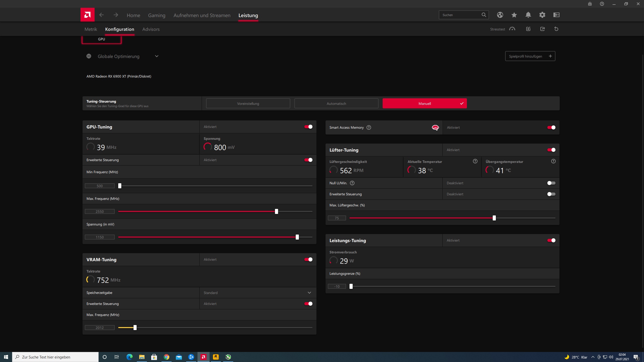The width and height of the screenshot is (644, 362).
Task: Open notifications bell icon
Action: point(528,15)
